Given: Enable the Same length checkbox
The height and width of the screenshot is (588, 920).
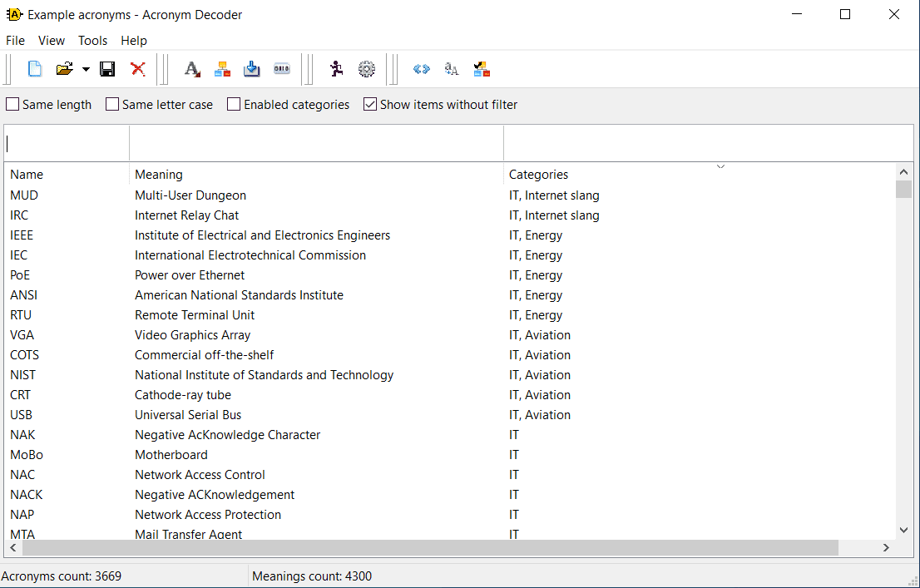Looking at the screenshot, I should point(13,105).
